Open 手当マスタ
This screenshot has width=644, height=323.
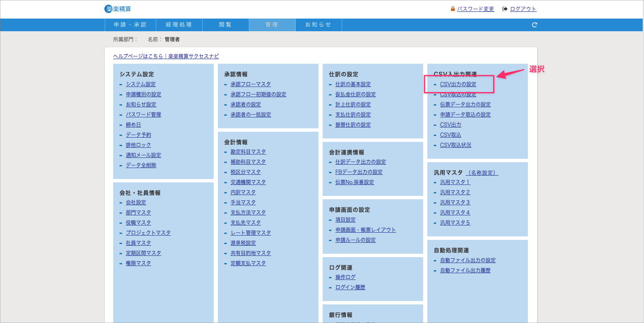[x=243, y=203]
